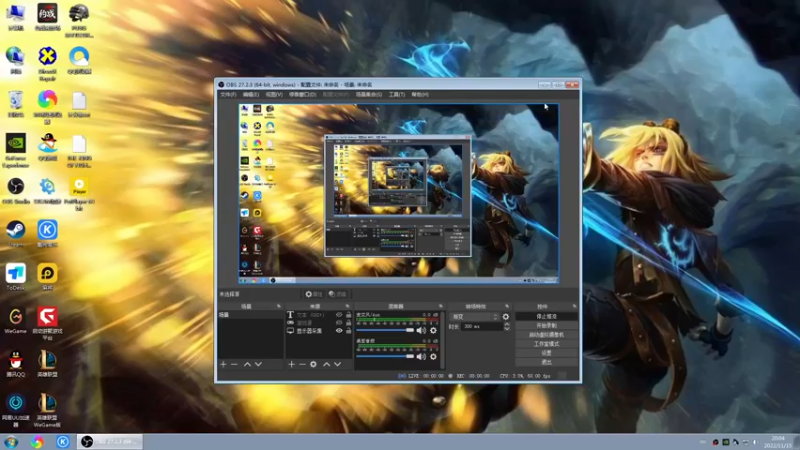Adjust the desktop audio volume slider
This screenshot has height=450, width=800.
tap(385, 357)
